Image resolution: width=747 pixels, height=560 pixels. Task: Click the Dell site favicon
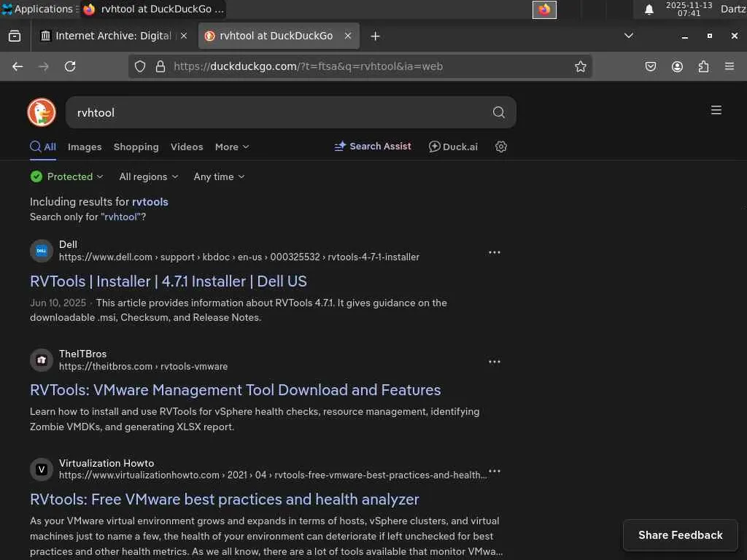(42, 251)
